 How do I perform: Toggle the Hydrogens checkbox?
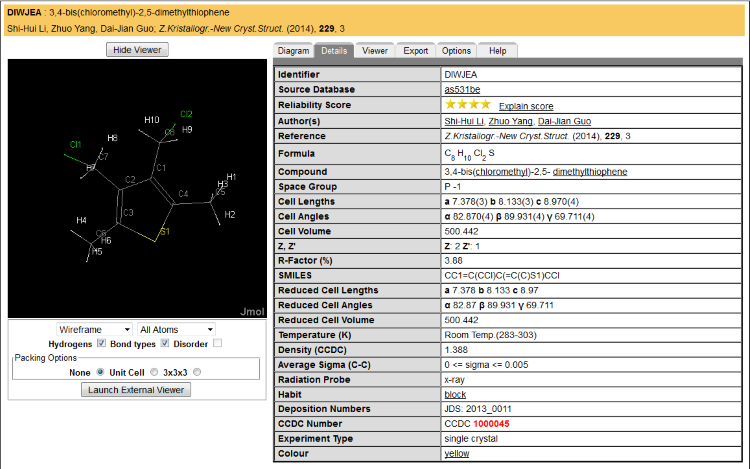click(101, 343)
